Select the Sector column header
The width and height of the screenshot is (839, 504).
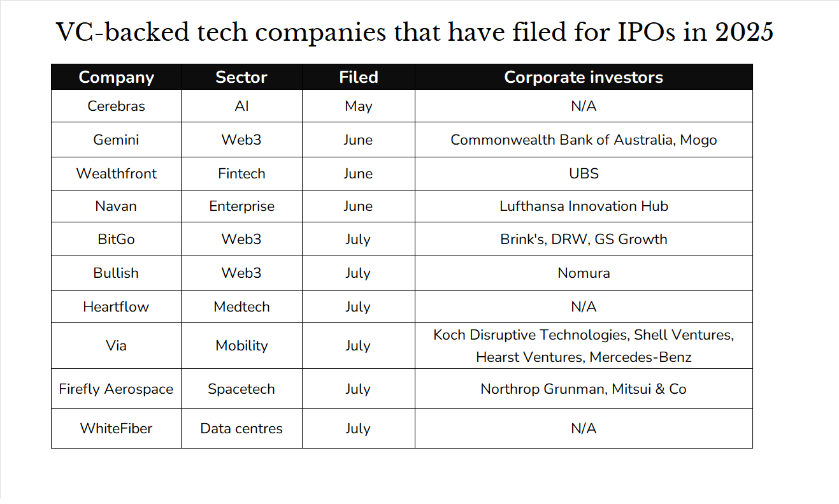(241, 77)
